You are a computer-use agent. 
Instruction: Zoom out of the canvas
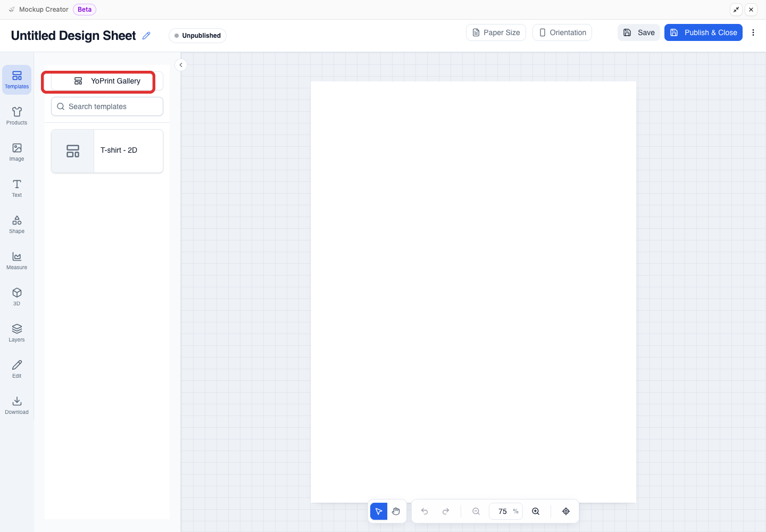pos(476,511)
